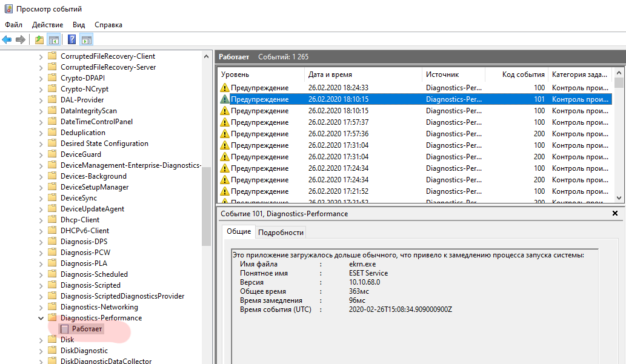
Task: Open the Действие menu
Action: click(x=47, y=25)
